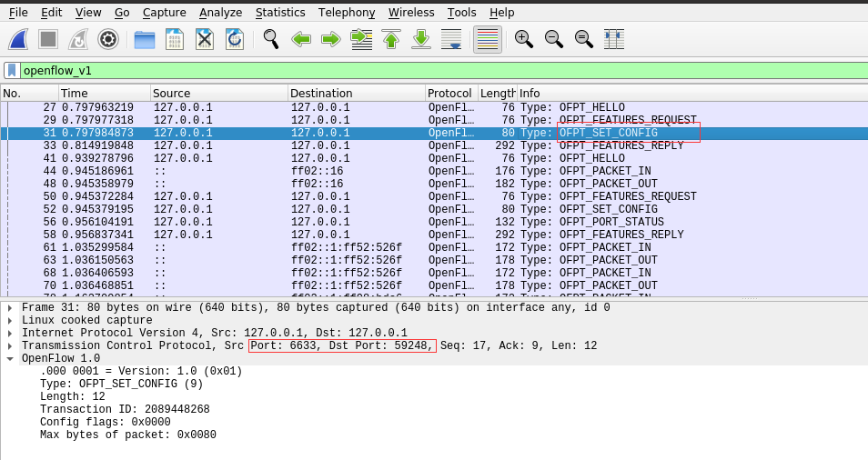Image resolution: width=868 pixels, height=460 pixels.
Task: Open the View menu
Action: pos(88,12)
